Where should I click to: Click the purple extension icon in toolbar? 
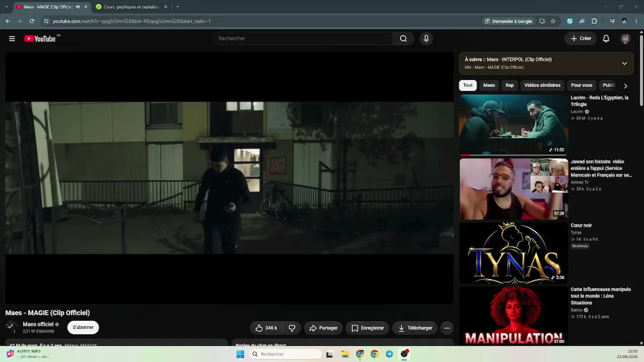[x=582, y=21]
